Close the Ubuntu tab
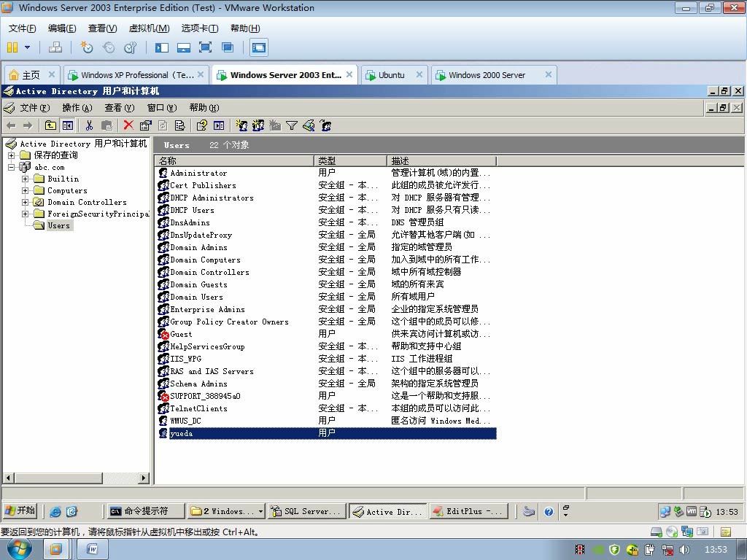The width and height of the screenshot is (747, 560). coord(419,74)
